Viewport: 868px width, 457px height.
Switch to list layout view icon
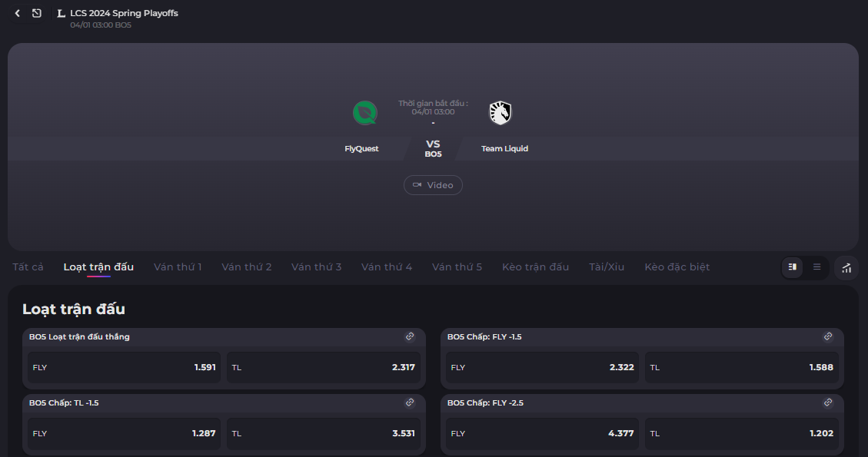pos(816,267)
